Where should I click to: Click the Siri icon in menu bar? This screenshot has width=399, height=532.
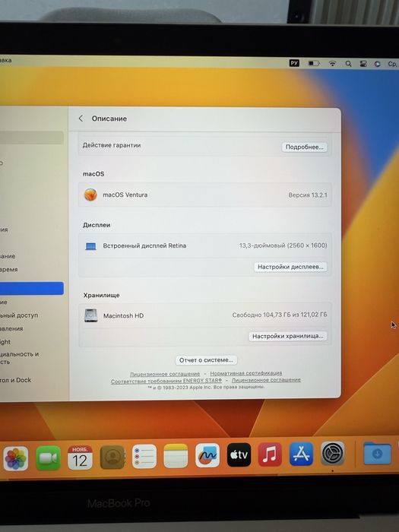pyautogui.click(x=377, y=64)
